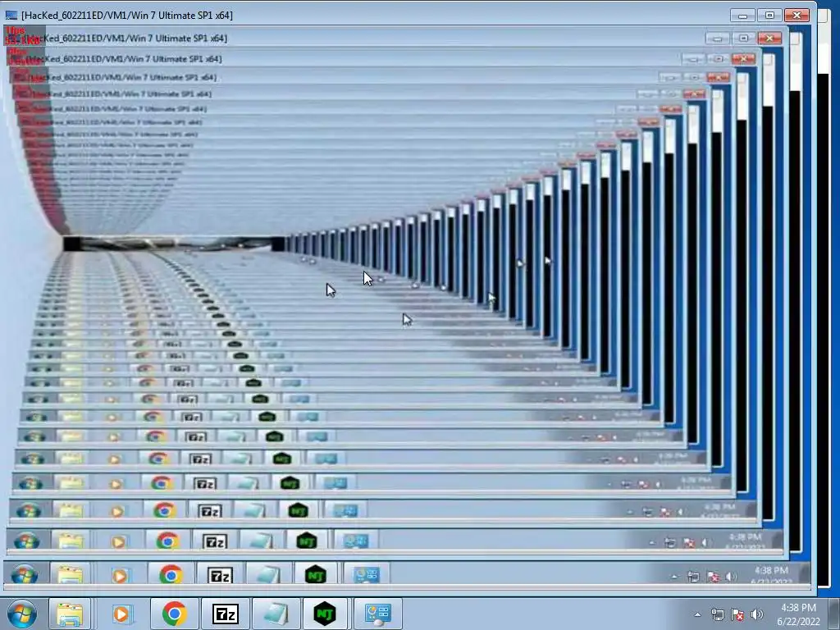This screenshot has height=630, width=840.
Task: Open 7-Zip from the host taskbar
Action: [225, 614]
